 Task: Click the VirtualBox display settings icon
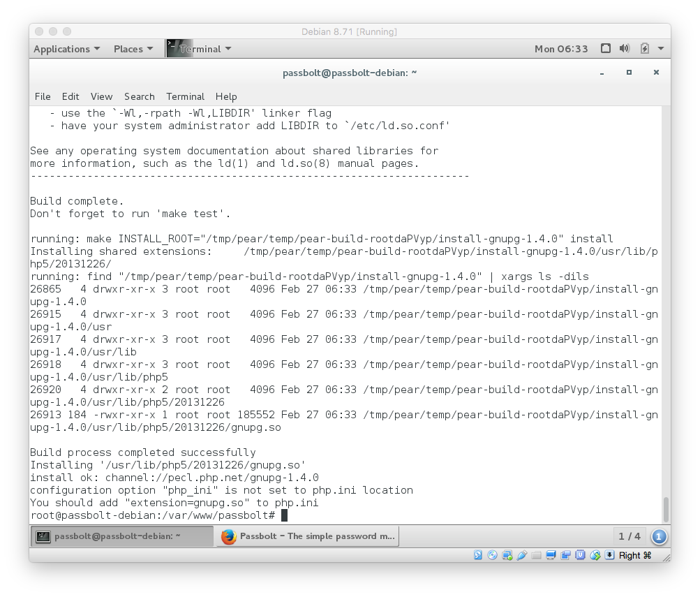coord(551,555)
